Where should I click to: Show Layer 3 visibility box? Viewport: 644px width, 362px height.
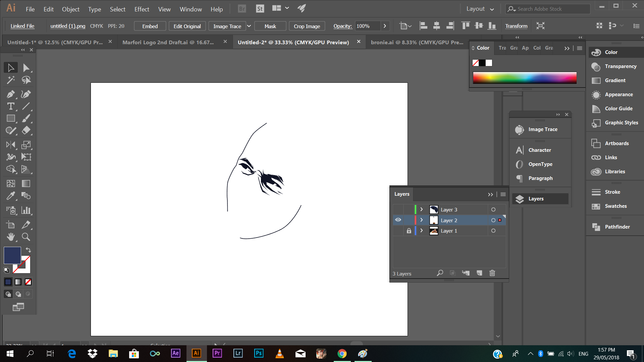(398, 209)
